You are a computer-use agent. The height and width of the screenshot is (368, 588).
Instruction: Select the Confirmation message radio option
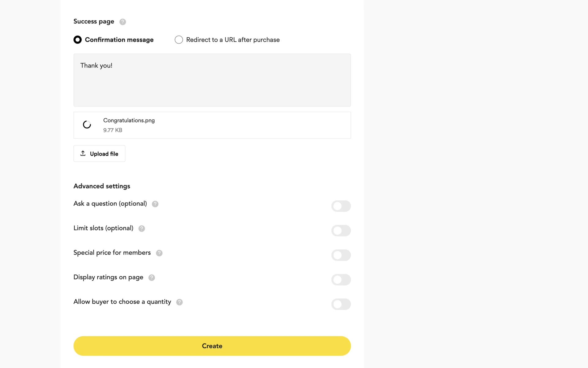(x=77, y=40)
